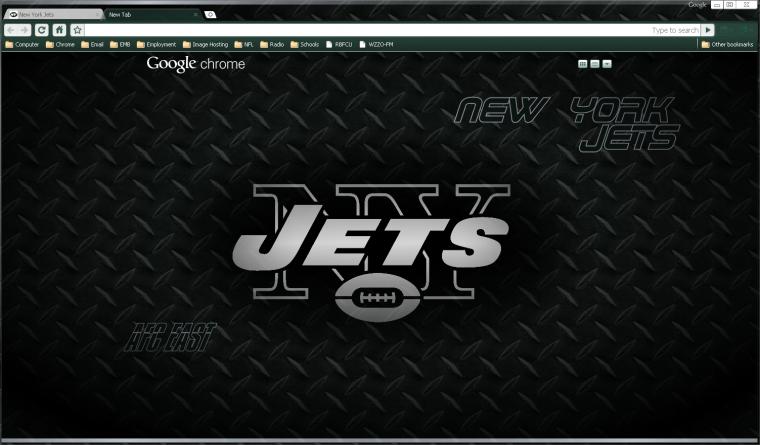This screenshot has height=445, width=760.
Task: Switch to the New Tab tab
Action: (x=153, y=15)
